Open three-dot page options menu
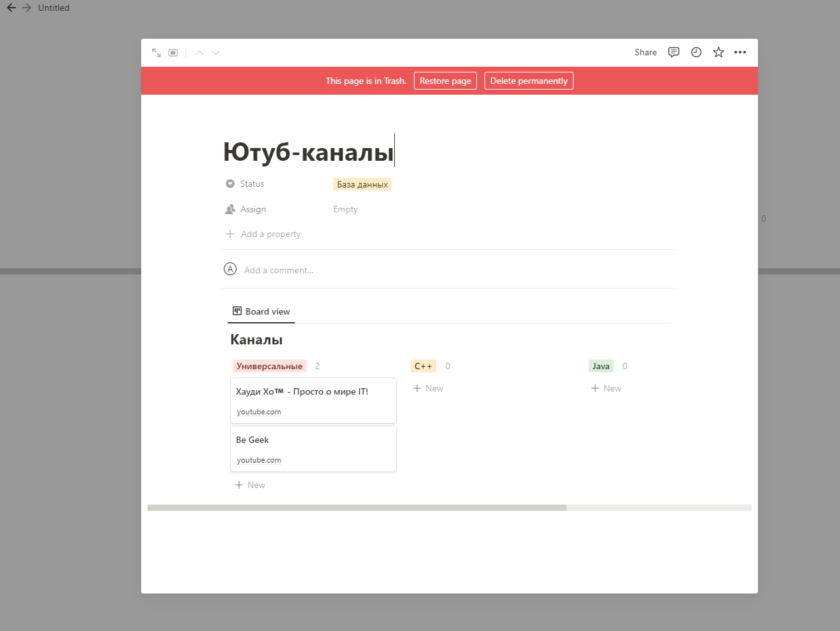 (x=740, y=52)
